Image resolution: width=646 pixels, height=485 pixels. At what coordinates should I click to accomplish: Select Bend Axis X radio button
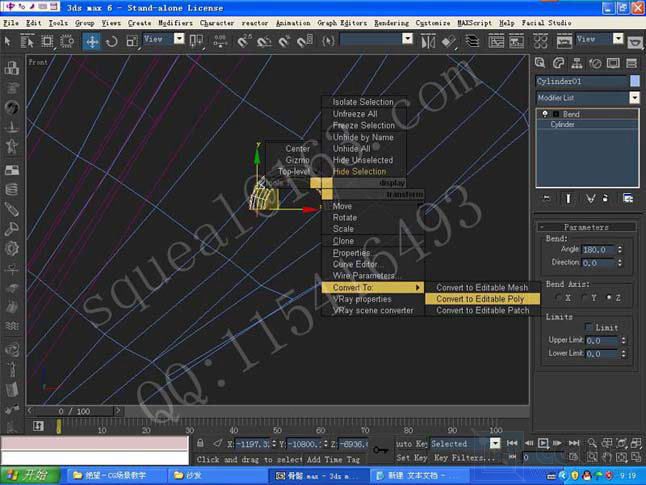click(558, 298)
